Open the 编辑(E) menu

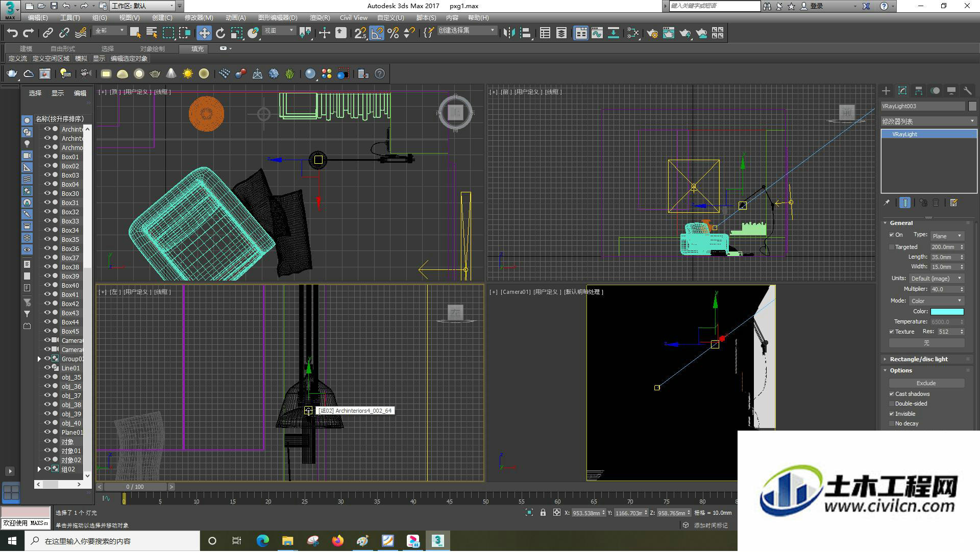38,18
